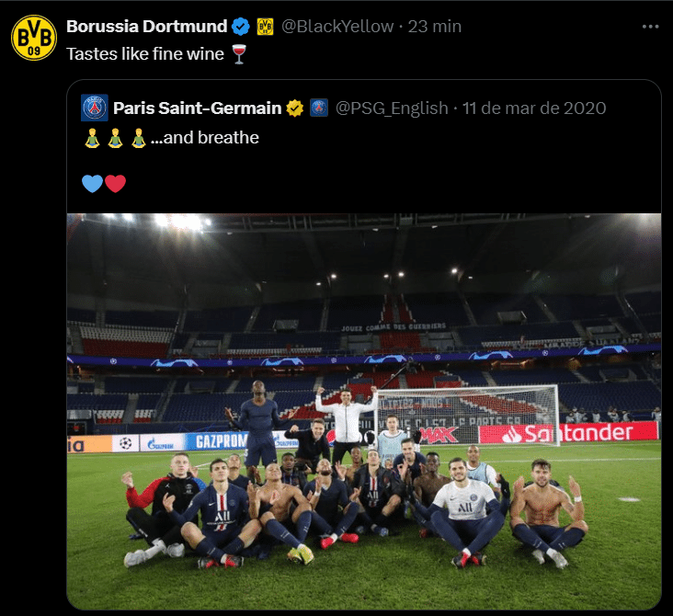Visit the @PSG_English handle
Viewport: 673px width, 616px height.
(392, 108)
